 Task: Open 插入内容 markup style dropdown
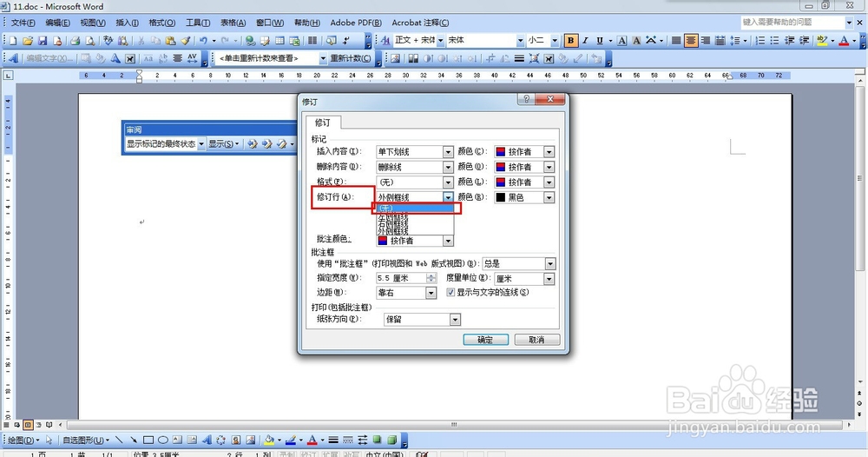[x=448, y=152]
